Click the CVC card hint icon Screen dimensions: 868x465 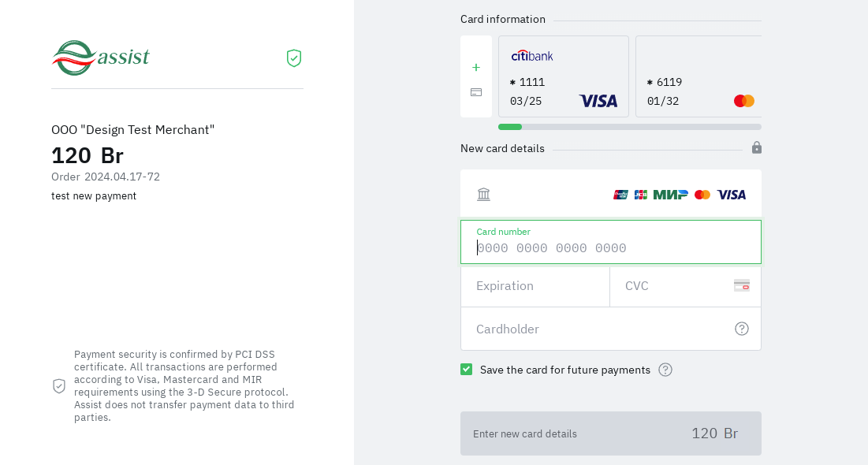(741, 285)
